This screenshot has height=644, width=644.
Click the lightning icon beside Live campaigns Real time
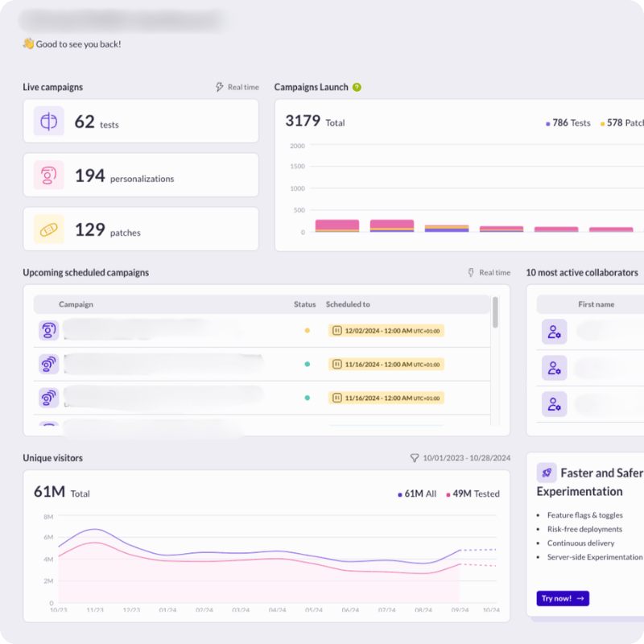220,87
